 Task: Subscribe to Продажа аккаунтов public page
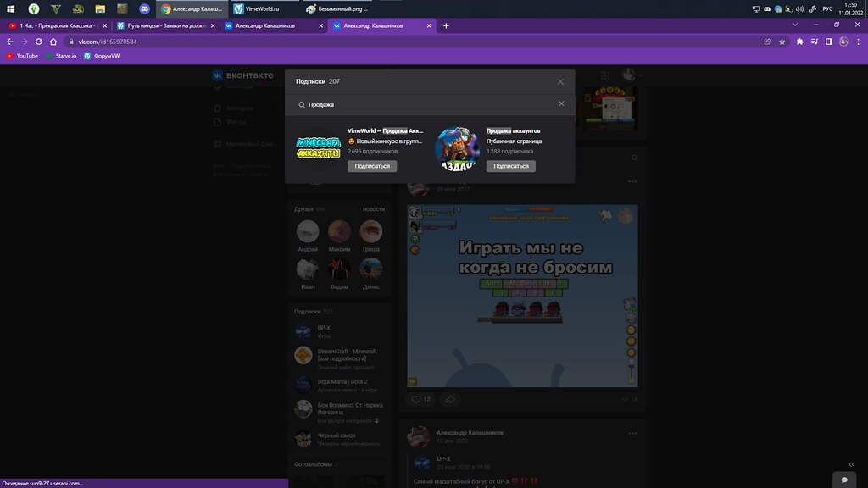pos(510,166)
